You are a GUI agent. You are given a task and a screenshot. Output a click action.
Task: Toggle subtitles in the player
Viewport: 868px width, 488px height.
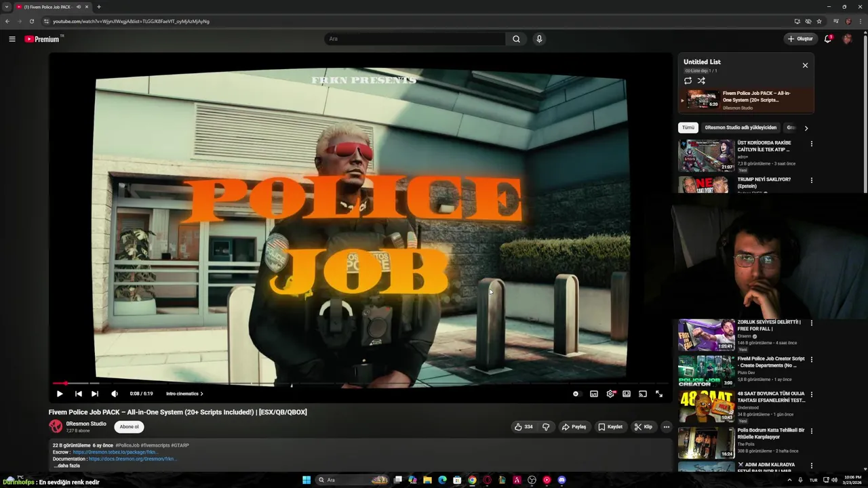(x=594, y=394)
